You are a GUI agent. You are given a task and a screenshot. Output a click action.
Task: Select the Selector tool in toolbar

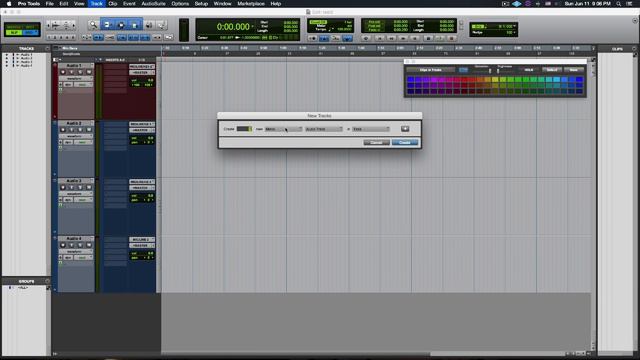(121, 25)
